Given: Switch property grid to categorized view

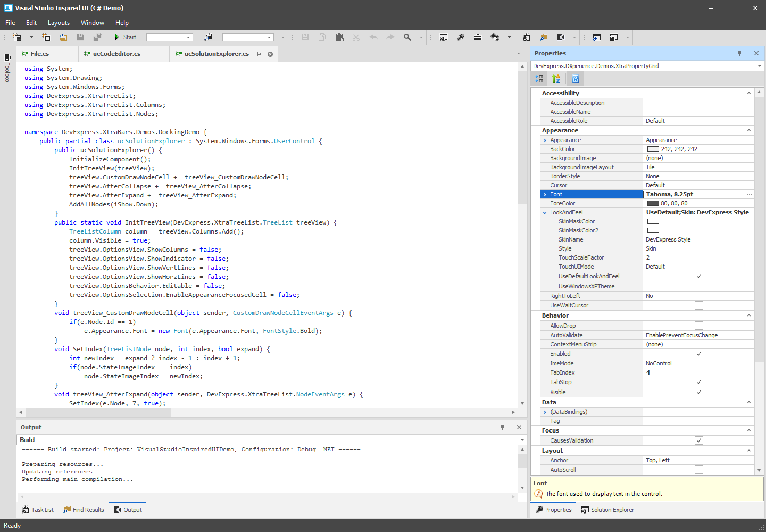Looking at the screenshot, I should (x=539, y=79).
